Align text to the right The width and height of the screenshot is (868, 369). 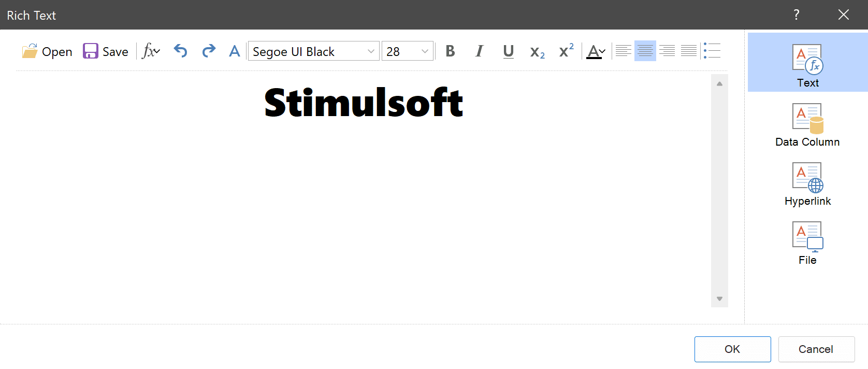667,51
